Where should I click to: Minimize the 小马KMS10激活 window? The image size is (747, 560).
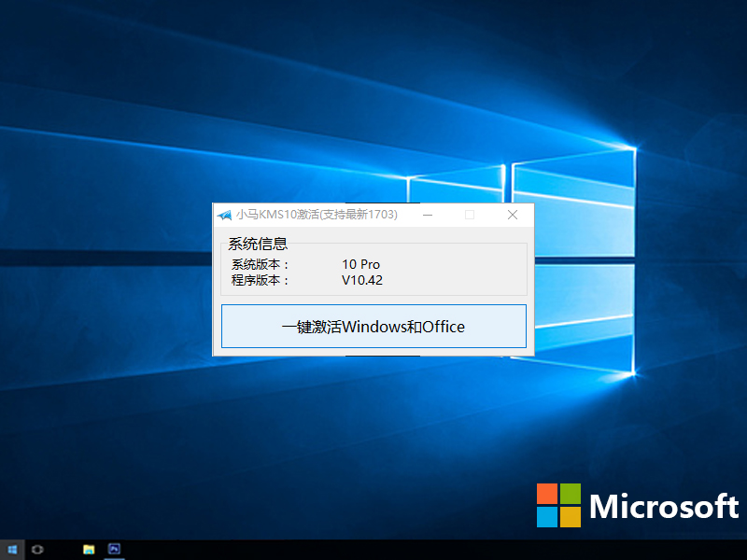[428, 215]
